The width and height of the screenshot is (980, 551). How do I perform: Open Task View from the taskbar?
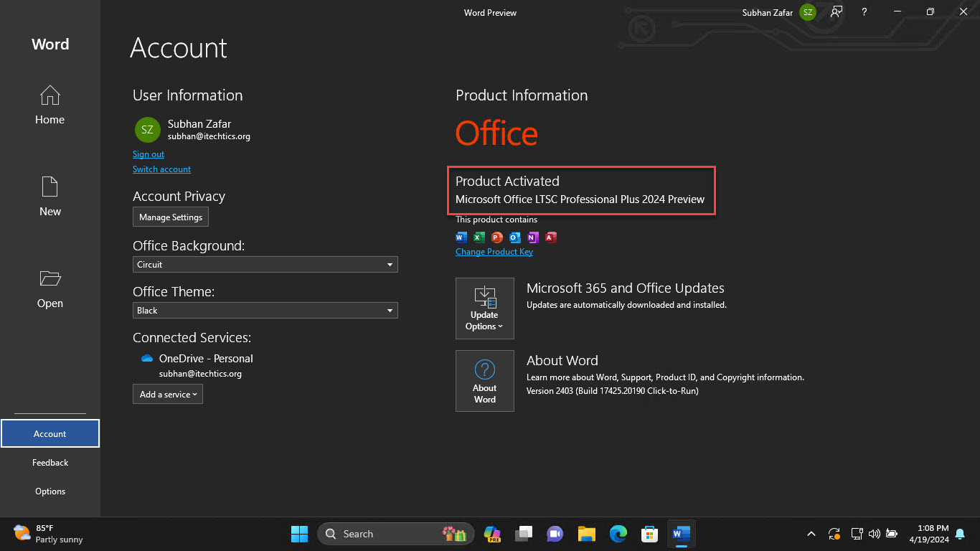click(x=524, y=534)
